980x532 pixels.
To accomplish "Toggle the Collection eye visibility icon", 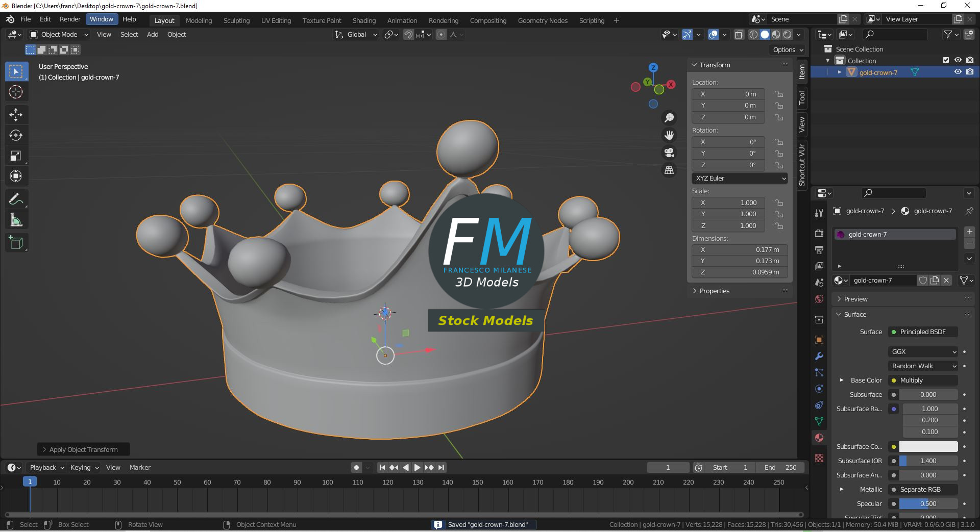I will point(958,60).
